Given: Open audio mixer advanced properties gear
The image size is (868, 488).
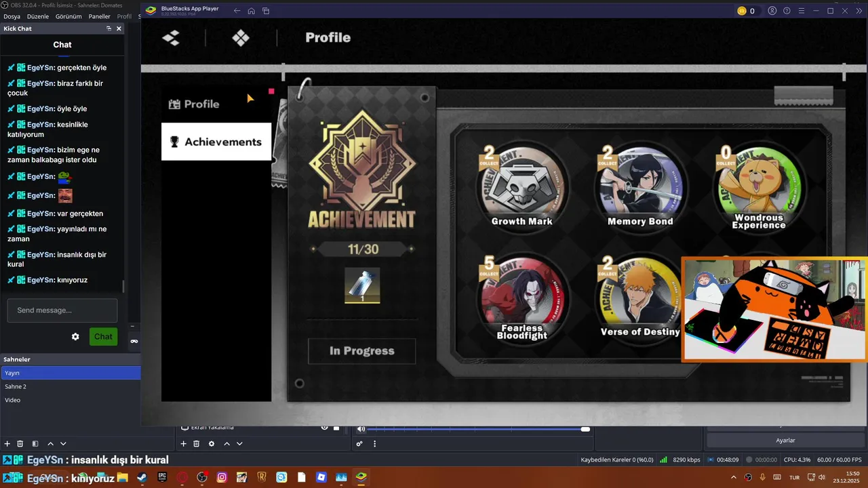Looking at the screenshot, I should (359, 444).
